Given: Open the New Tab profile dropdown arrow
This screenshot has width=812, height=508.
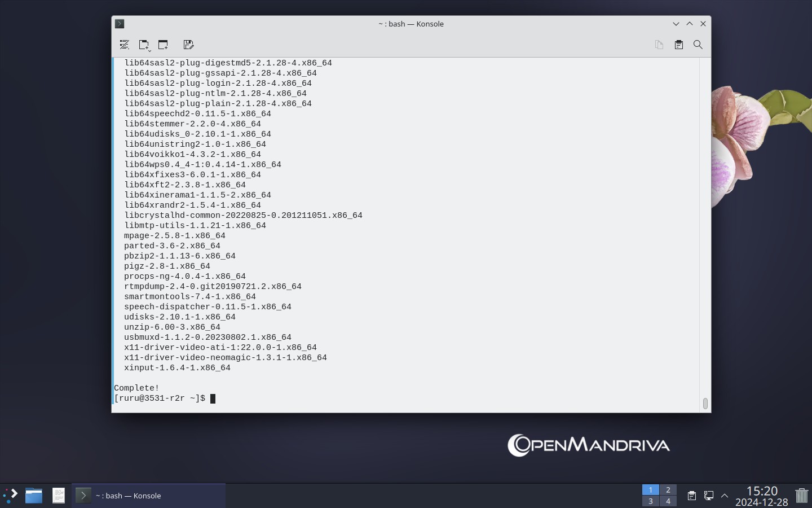Looking at the screenshot, I should [x=149, y=50].
